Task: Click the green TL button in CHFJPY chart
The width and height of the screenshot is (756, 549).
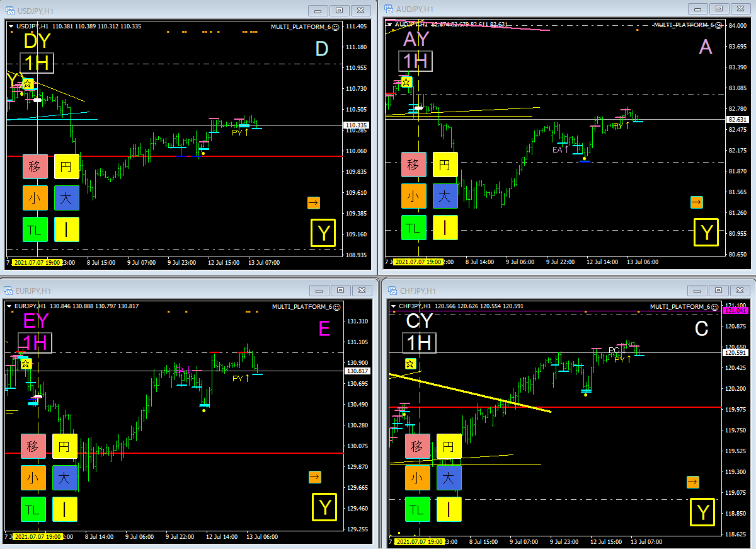Action: pos(416,509)
